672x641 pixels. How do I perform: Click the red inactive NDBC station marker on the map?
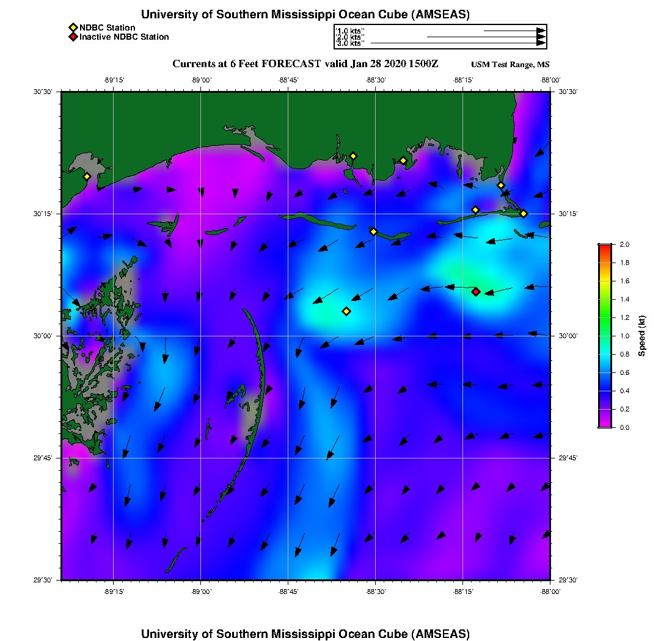tap(476, 292)
